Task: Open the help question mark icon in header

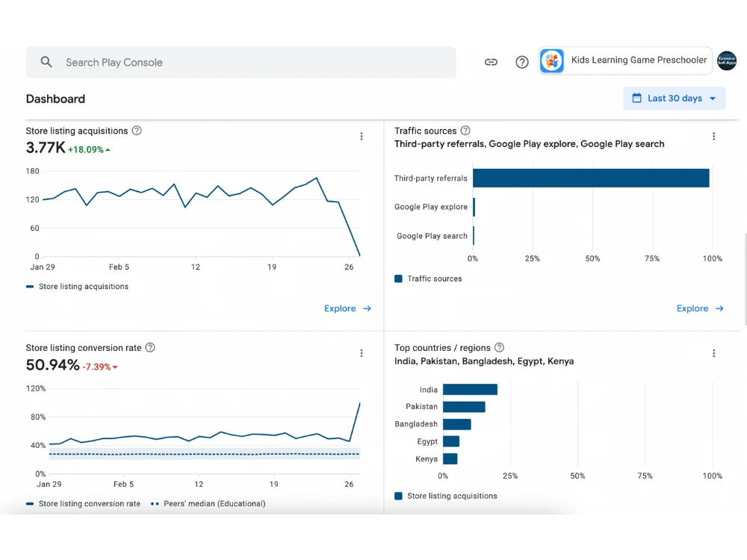Action: click(x=521, y=62)
